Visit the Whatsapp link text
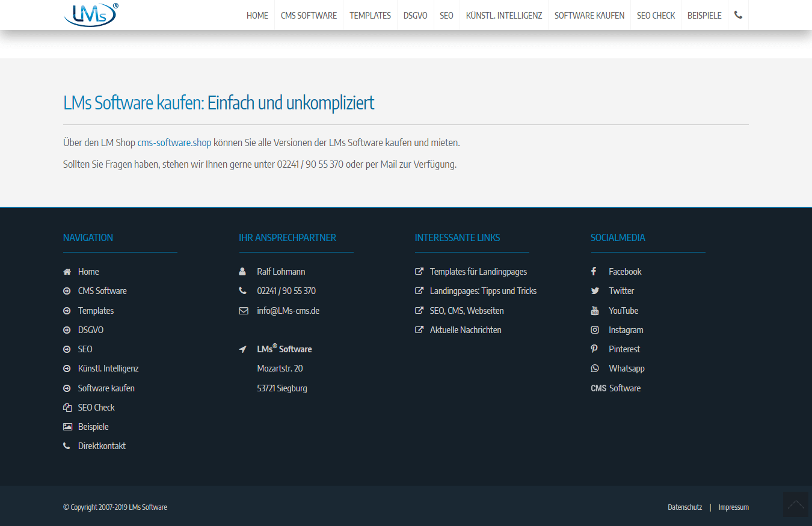 point(627,369)
